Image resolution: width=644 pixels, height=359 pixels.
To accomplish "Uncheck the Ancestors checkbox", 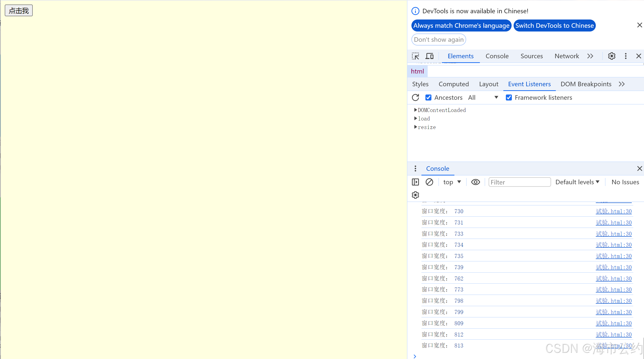I will click(x=428, y=97).
